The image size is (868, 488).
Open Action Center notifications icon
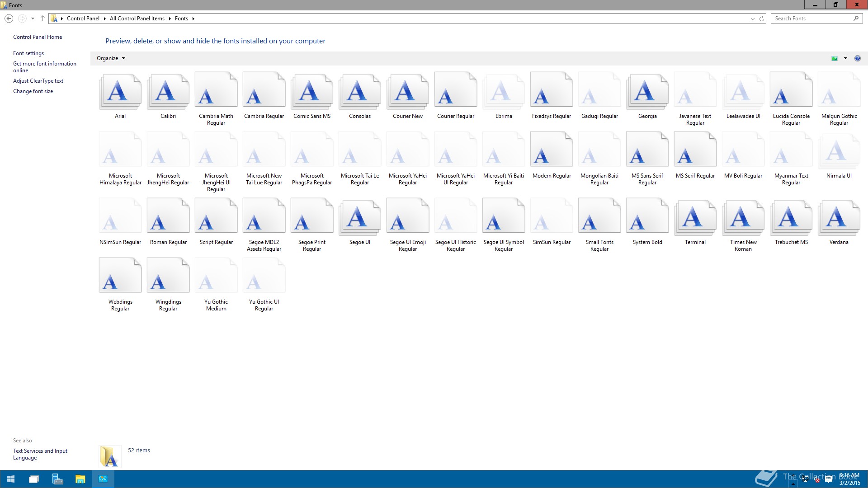[829, 480]
